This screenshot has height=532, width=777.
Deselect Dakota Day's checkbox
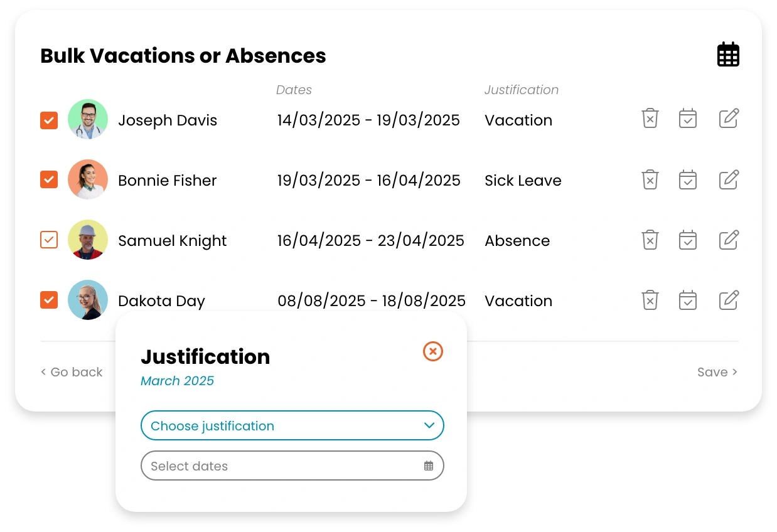[x=49, y=300]
